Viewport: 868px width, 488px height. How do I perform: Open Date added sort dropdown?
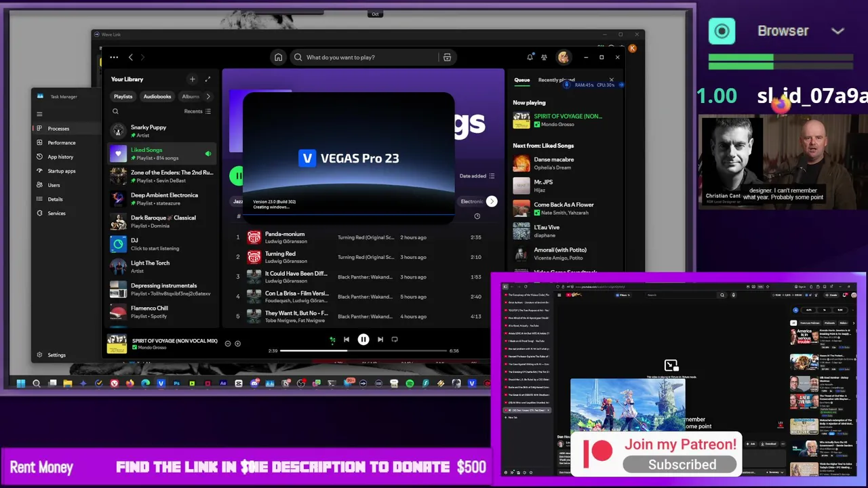(477, 176)
